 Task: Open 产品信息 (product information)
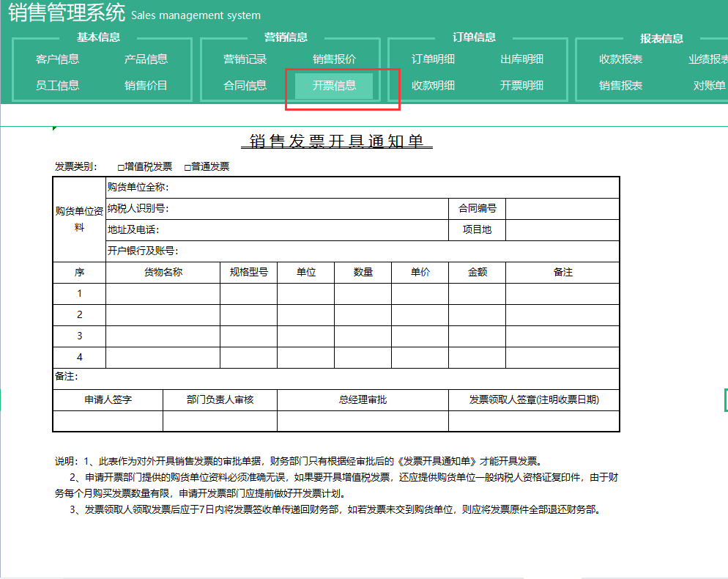tap(146, 59)
